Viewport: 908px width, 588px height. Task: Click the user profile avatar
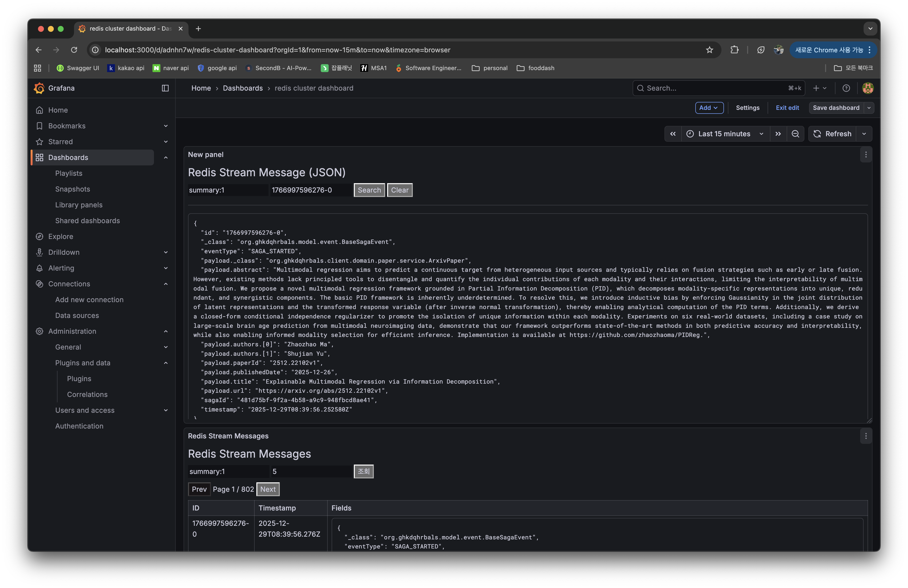coord(868,88)
